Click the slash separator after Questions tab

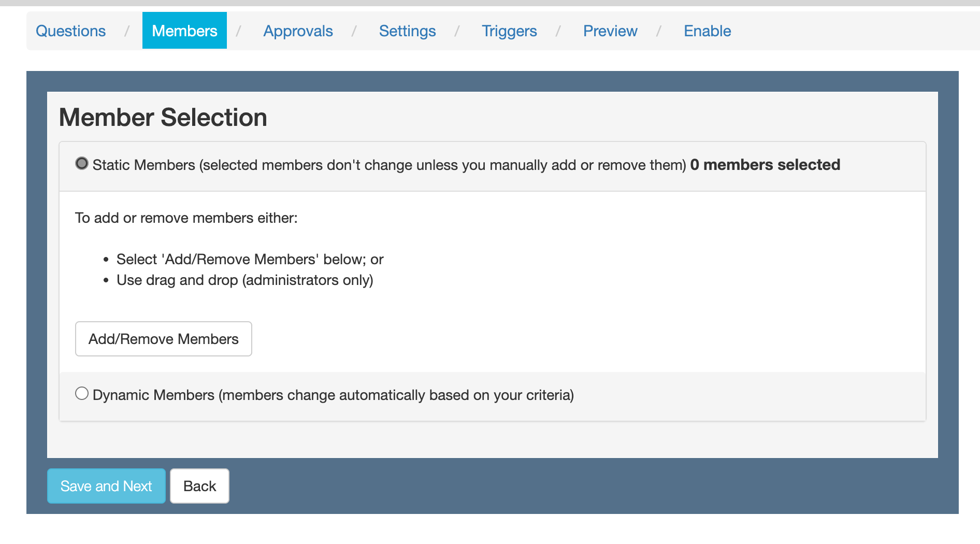point(127,31)
